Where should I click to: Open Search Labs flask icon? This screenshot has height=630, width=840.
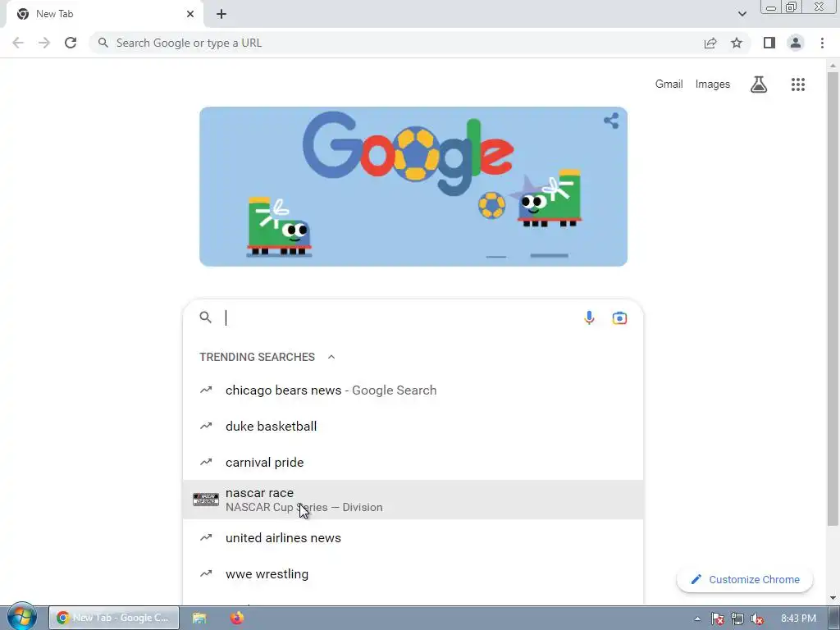[x=759, y=84]
